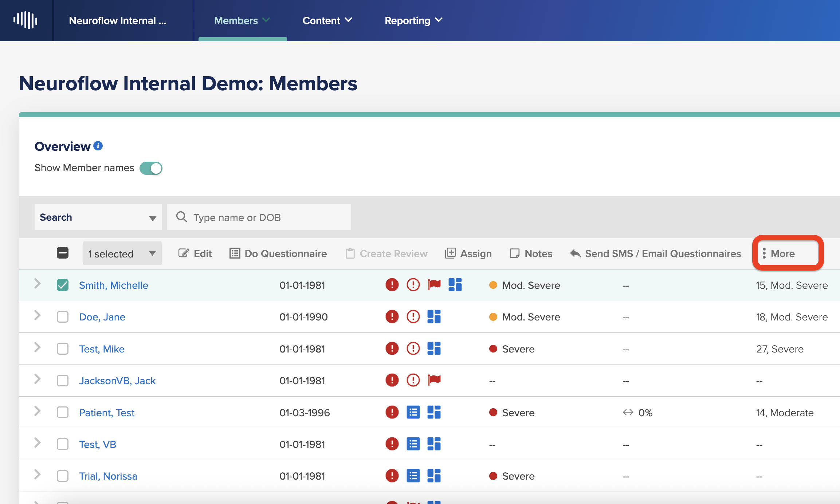840x504 pixels.
Task: Click the Neuroflow waveform logo icon
Action: click(x=25, y=20)
